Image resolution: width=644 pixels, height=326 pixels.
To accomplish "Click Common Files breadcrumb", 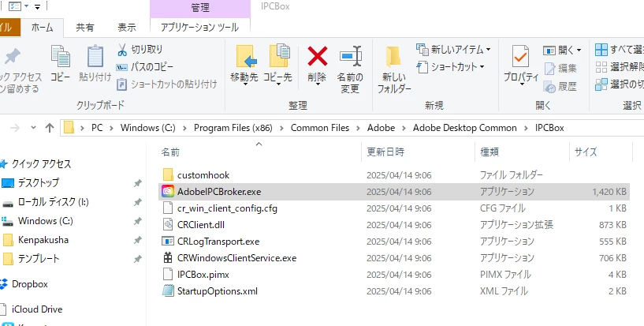I will pos(320,128).
